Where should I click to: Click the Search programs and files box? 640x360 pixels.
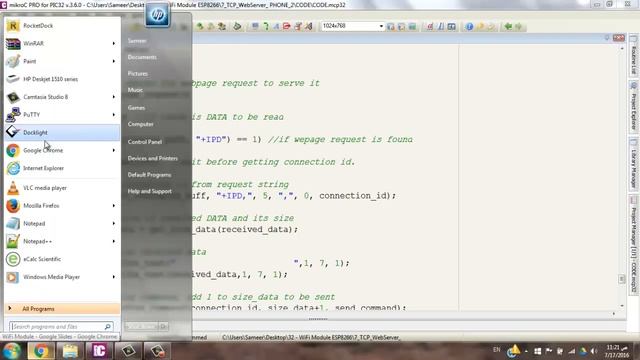[61, 327]
